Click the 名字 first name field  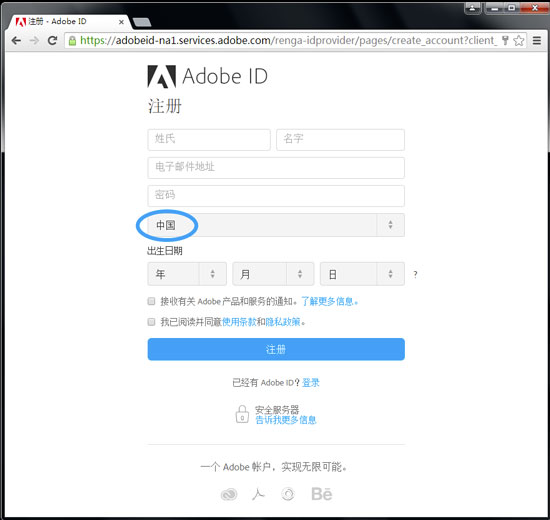340,140
